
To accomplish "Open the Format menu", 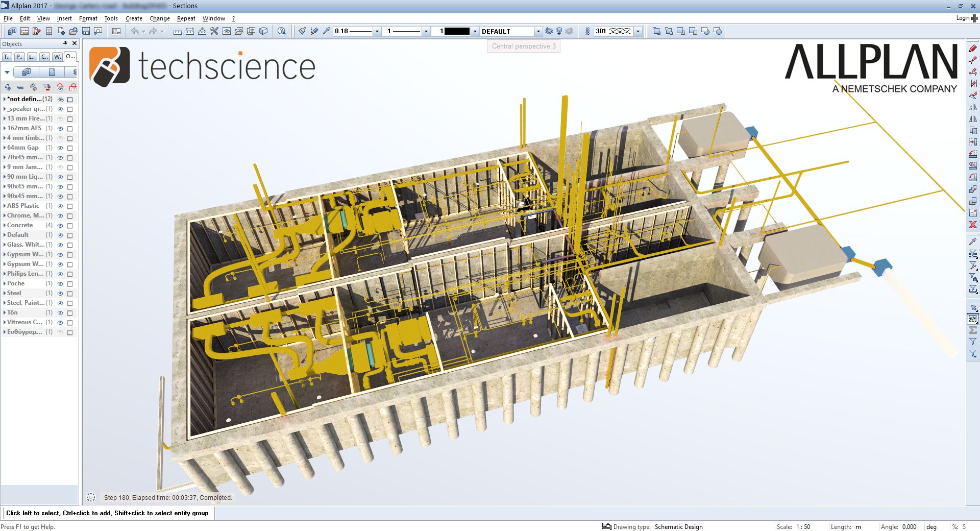I will (x=88, y=18).
